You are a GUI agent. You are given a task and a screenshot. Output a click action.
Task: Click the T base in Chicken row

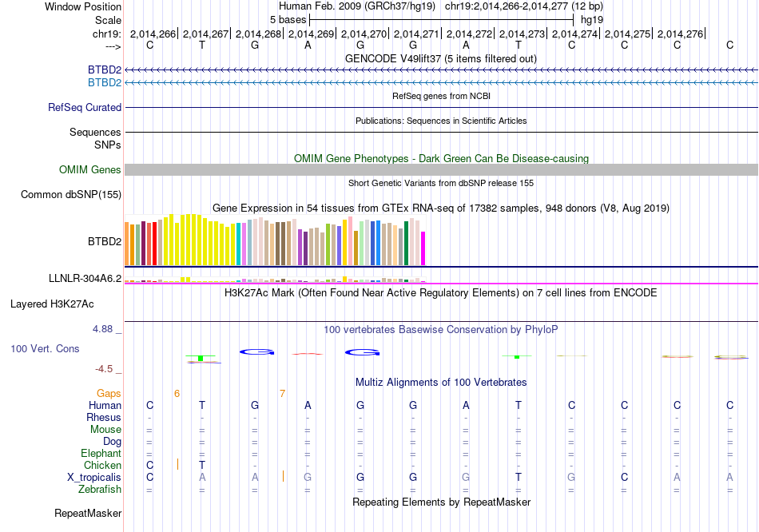tap(202, 465)
